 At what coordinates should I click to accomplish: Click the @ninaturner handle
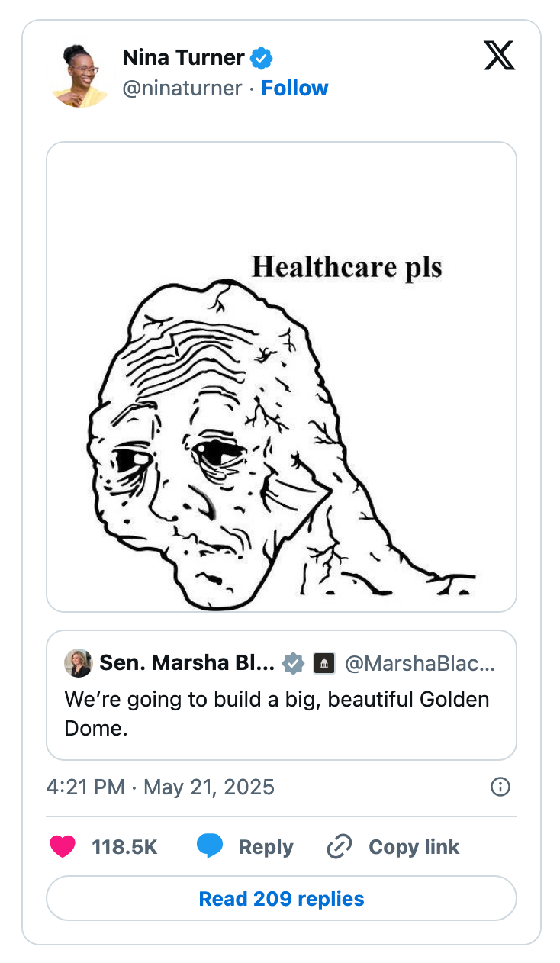183,88
